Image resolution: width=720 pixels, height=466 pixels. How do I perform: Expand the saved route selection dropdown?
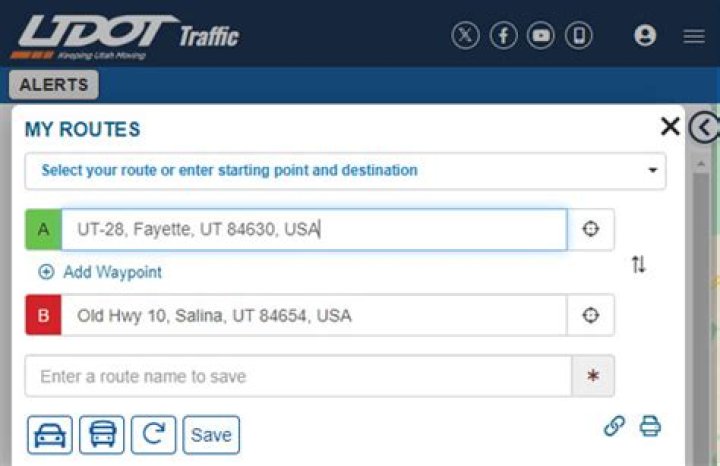click(345, 171)
